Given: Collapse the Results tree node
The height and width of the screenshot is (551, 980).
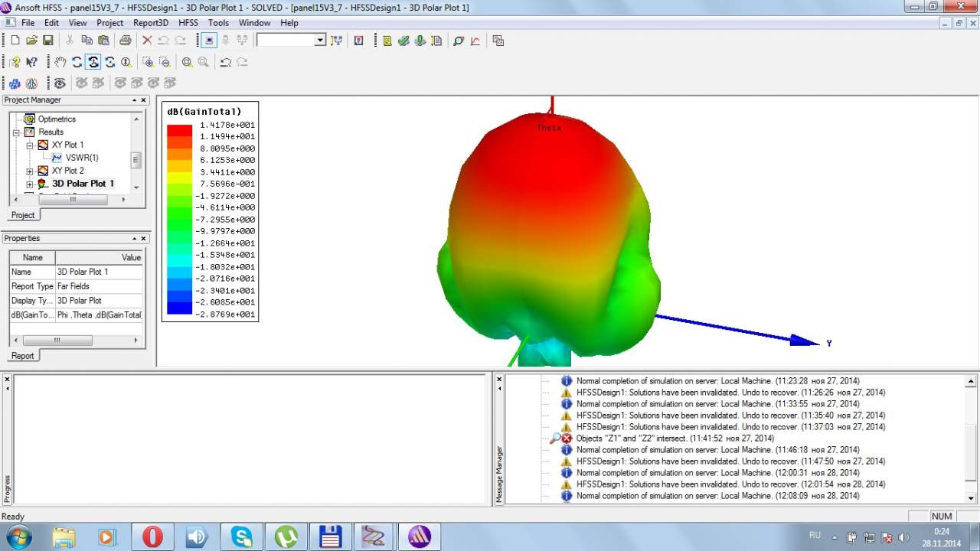Looking at the screenshot, I should [16, 132].
